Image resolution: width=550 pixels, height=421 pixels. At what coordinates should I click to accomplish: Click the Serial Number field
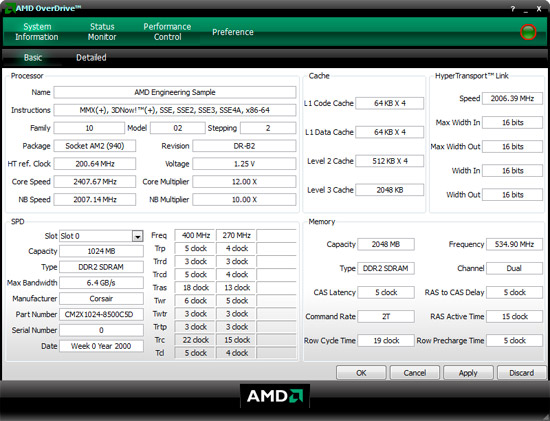pyautogui.click(x=101, y=330)
